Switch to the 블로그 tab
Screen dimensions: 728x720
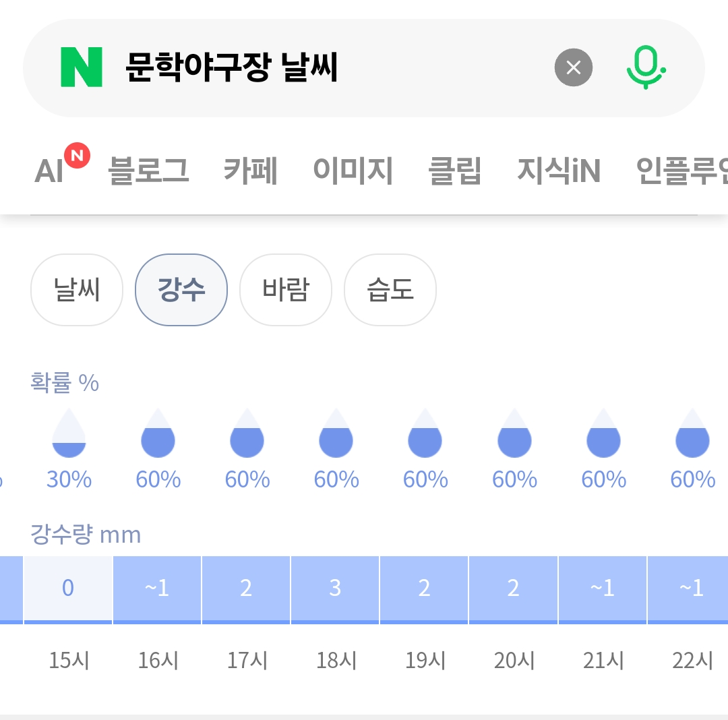click(148, 171)
